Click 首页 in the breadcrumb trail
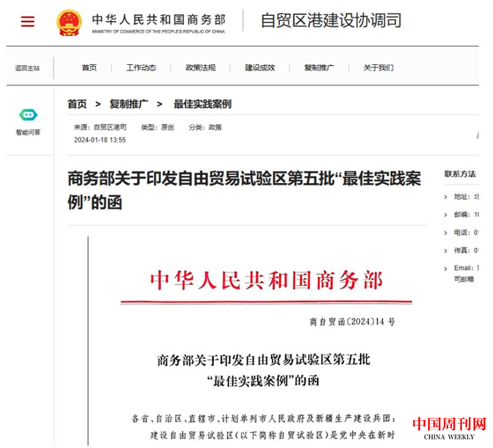Screen dimensions: 493x448 77,104
